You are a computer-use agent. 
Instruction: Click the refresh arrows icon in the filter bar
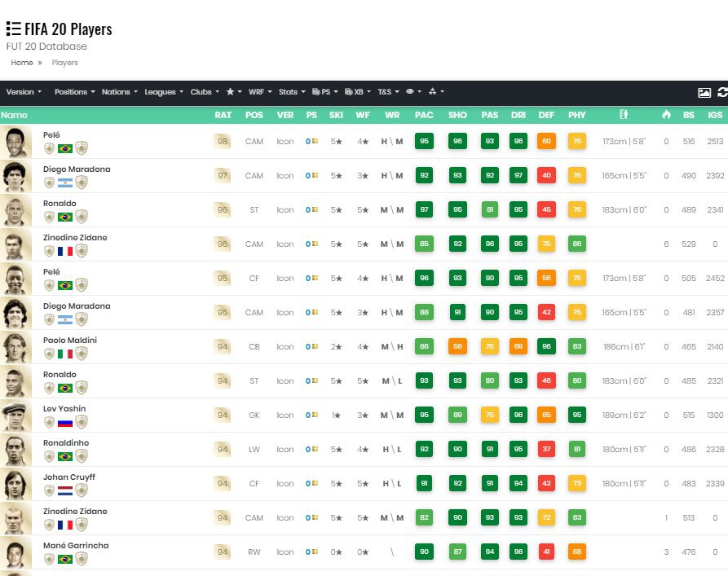coord(722,92)
